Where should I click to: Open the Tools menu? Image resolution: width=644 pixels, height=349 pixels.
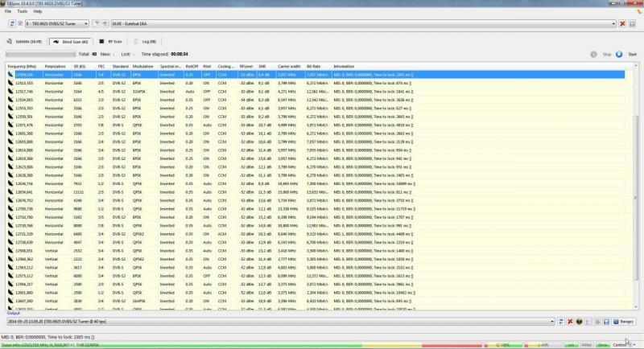(x=22, y=11)
